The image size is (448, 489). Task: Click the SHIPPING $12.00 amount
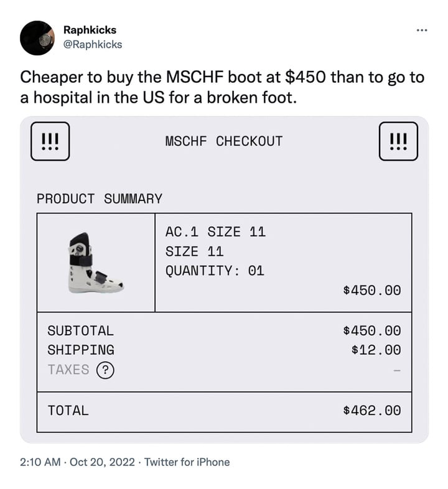376,350
